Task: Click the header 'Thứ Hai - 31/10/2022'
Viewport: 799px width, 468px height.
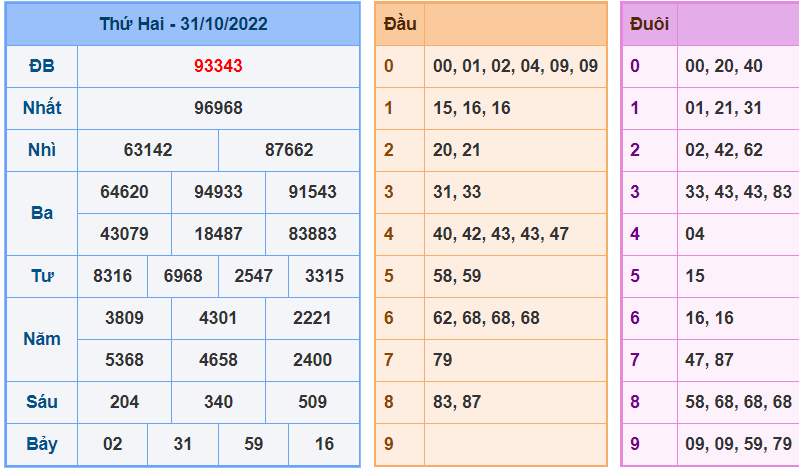Action: pyautogui.click(x=183, y=24)
